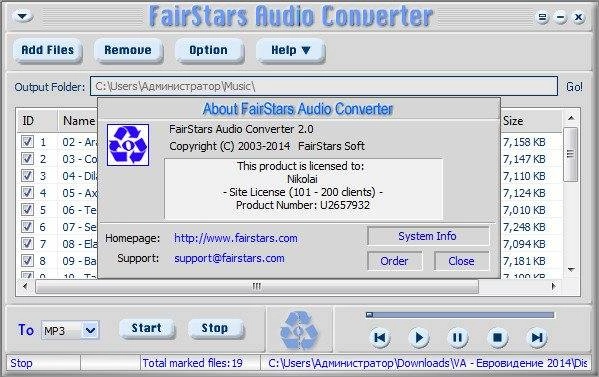
Task: Uncheck the checkbox for file ID 8
Action: (27, 261)
